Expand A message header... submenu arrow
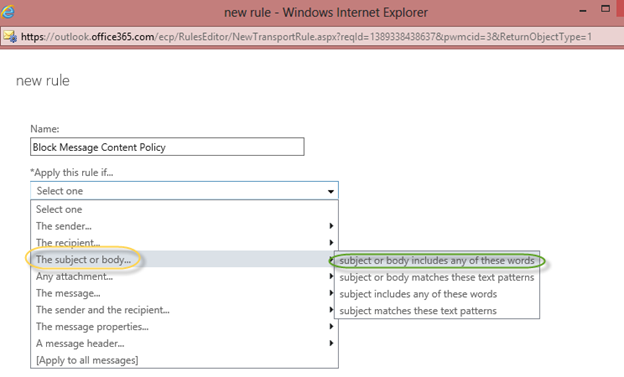This screenshot has width=624, height=377. click(x=331, y=343)
